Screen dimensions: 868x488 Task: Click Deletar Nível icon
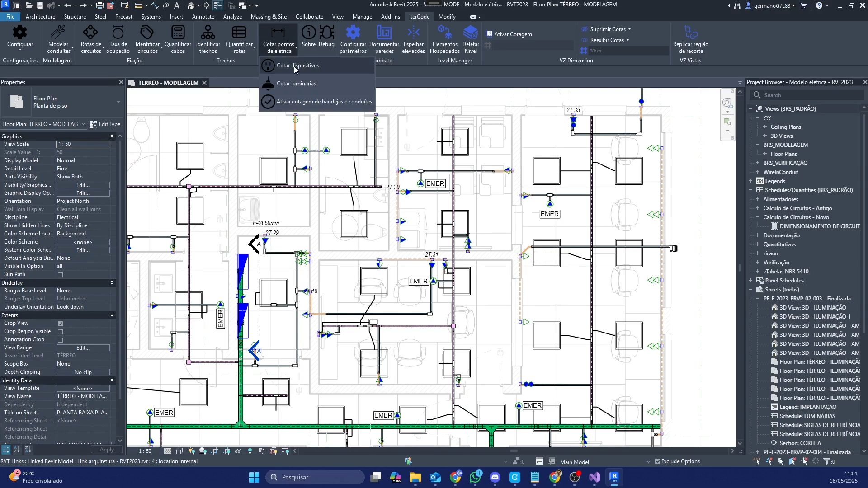point(471,33)
